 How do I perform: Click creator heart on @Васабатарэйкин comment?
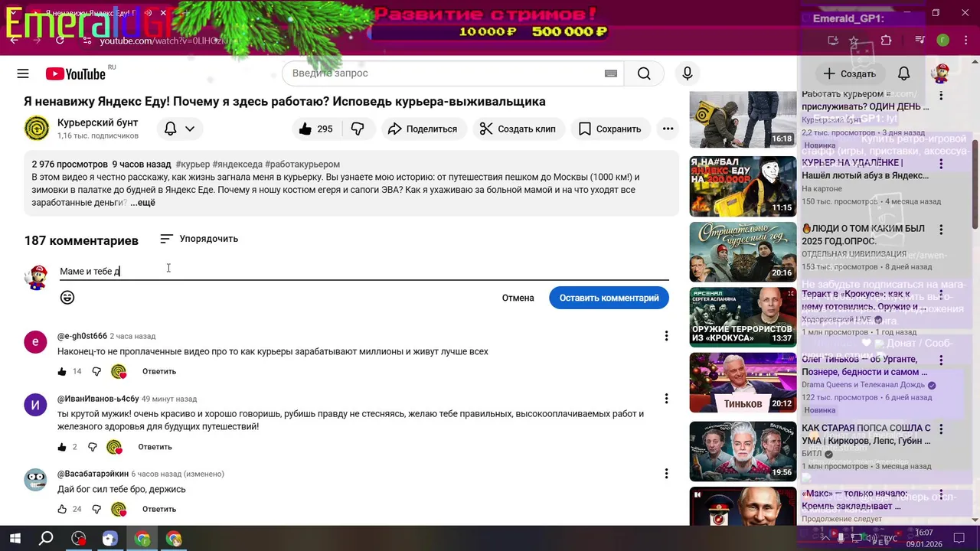[119, 510]
